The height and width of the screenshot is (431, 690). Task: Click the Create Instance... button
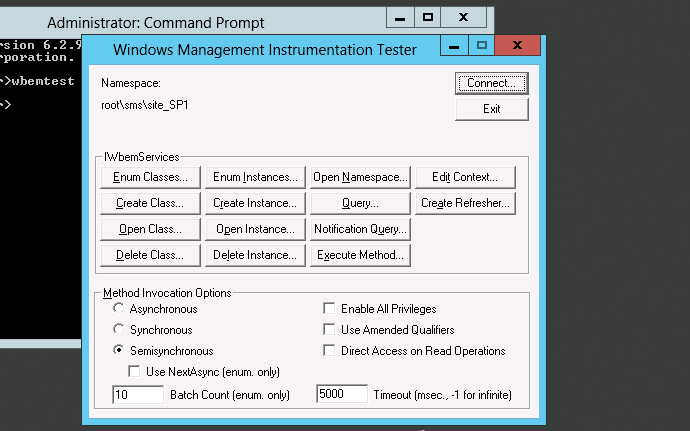[x=255, y=203]
